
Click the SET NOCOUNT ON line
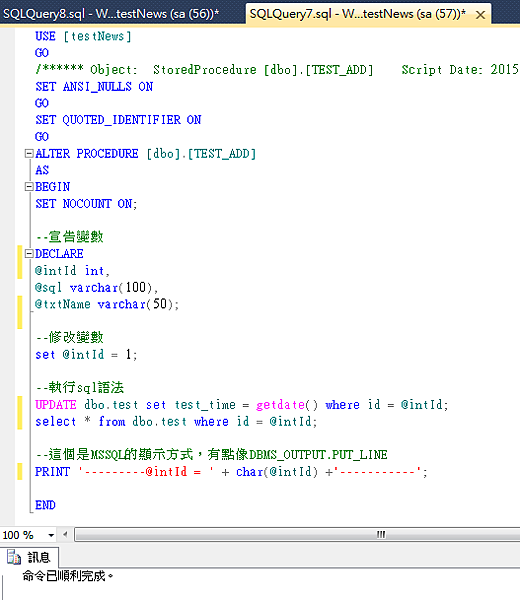click(86, 204)
